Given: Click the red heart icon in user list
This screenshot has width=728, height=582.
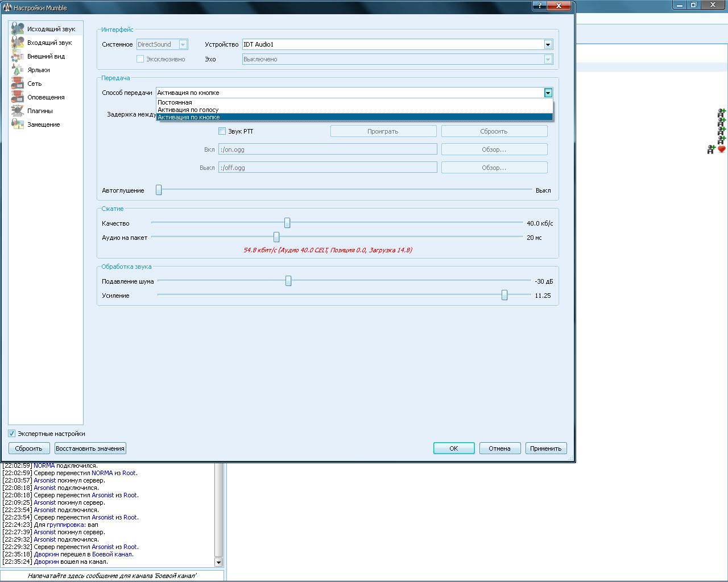Looking at the screenshot, I should coord(722,149).
